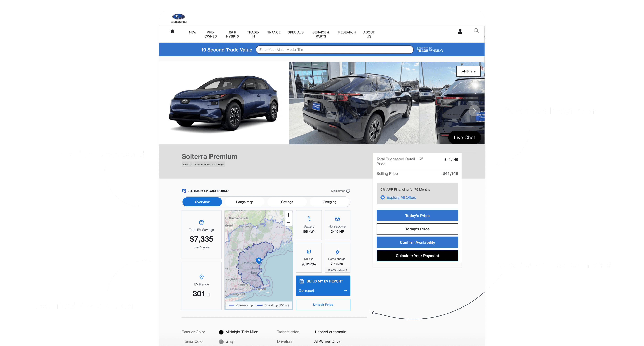Open the Service & Parts menu
The height and width of the screenshot is (346, 644).
click(321, 35)
